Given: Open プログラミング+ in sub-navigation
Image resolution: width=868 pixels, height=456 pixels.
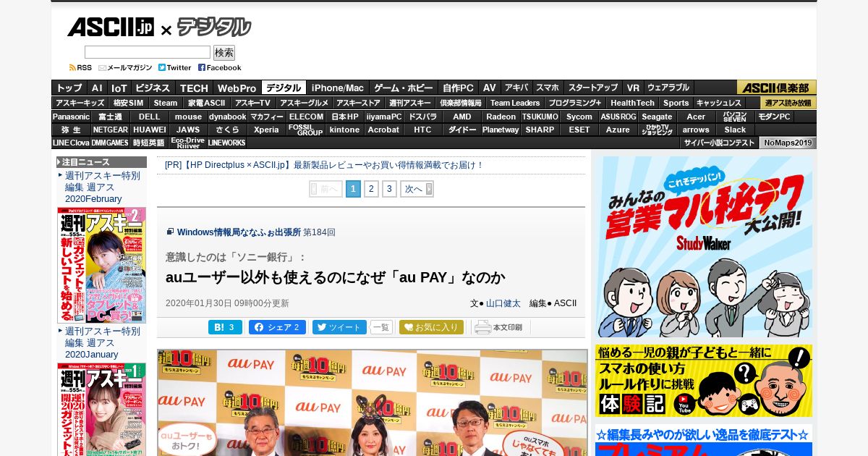Looking at the screenshot, I should (x=575, y=103).
